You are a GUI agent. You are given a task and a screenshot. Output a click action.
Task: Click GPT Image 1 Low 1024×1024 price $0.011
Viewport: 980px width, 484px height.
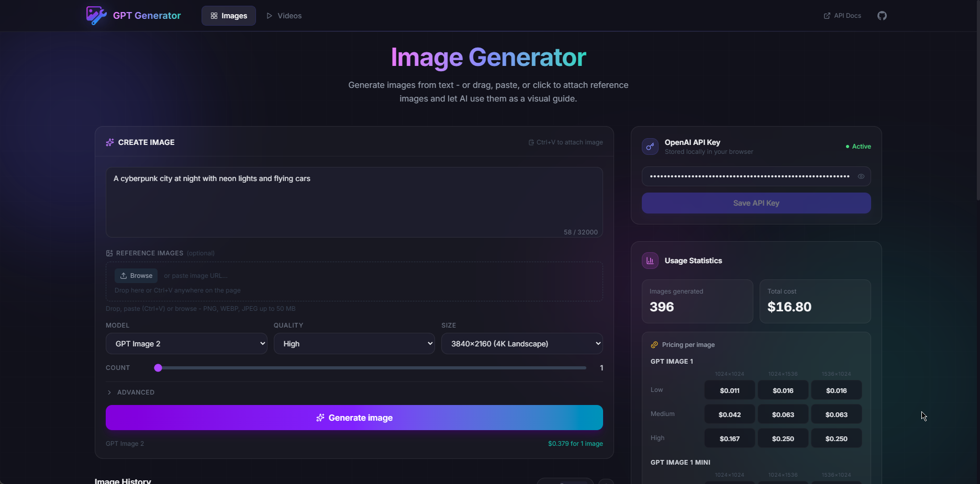(730, 390)
